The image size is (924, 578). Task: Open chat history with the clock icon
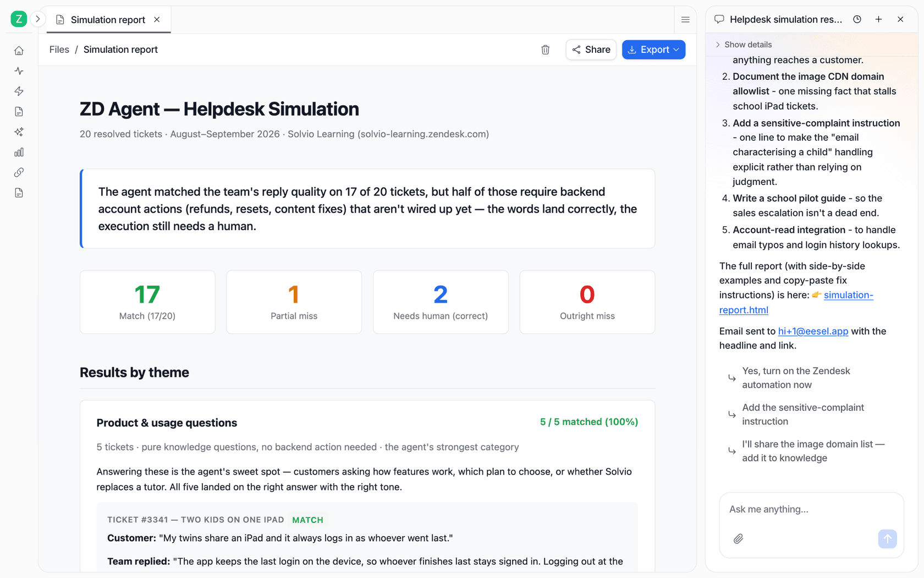click(857, 19)
